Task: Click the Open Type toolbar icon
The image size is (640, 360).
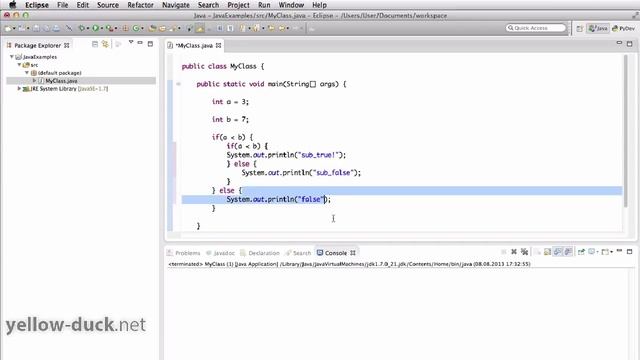Action: (x=152, y=28)
